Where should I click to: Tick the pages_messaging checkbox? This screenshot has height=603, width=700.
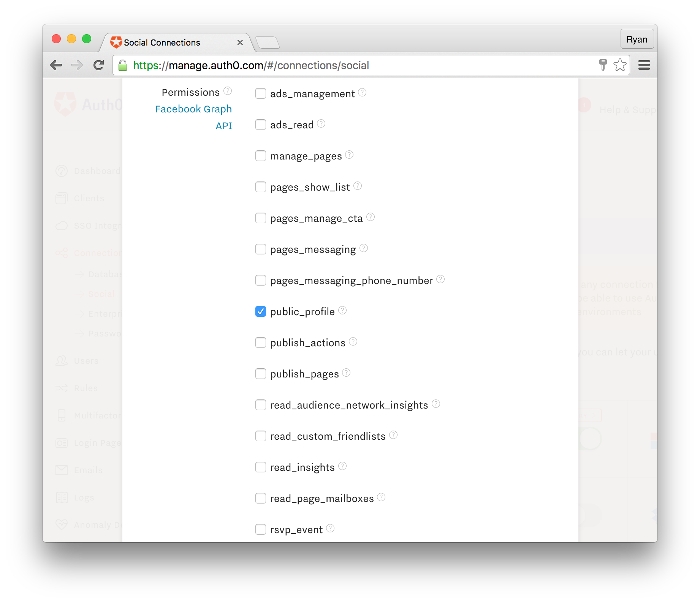[261, 249]
